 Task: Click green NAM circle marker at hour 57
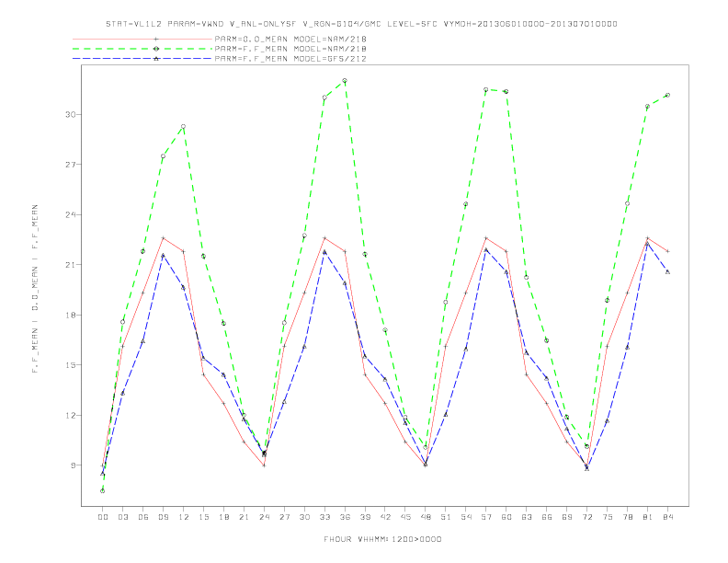[x=486, y=89]
